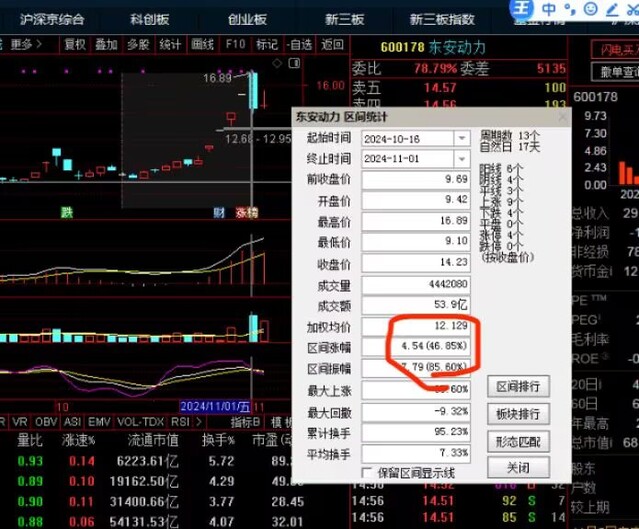This screenshot has width=639, height=529.
Task: Switch to 创业板 tab
Action: coord(247,19)
